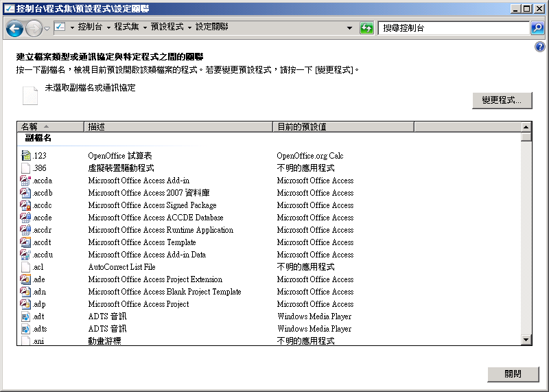Viewport: 549px width, 392px height.
Task: Select the .adt audio file icon
Action: 25,316
